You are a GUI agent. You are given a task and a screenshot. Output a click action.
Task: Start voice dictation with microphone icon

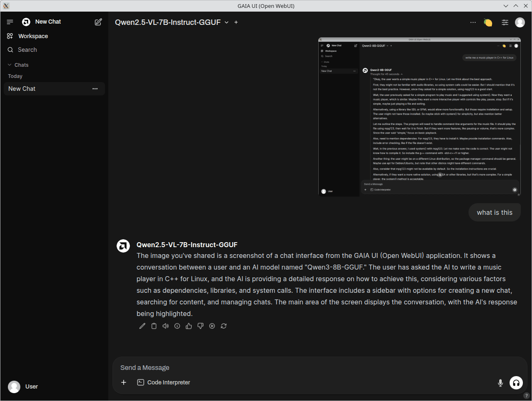click(500, 383)
